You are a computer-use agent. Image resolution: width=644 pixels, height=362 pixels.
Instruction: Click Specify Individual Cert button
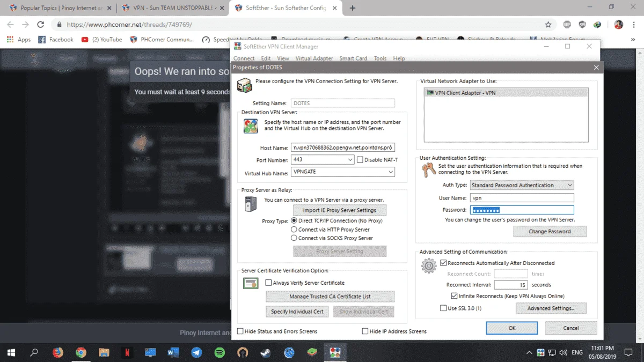point(297,312)
